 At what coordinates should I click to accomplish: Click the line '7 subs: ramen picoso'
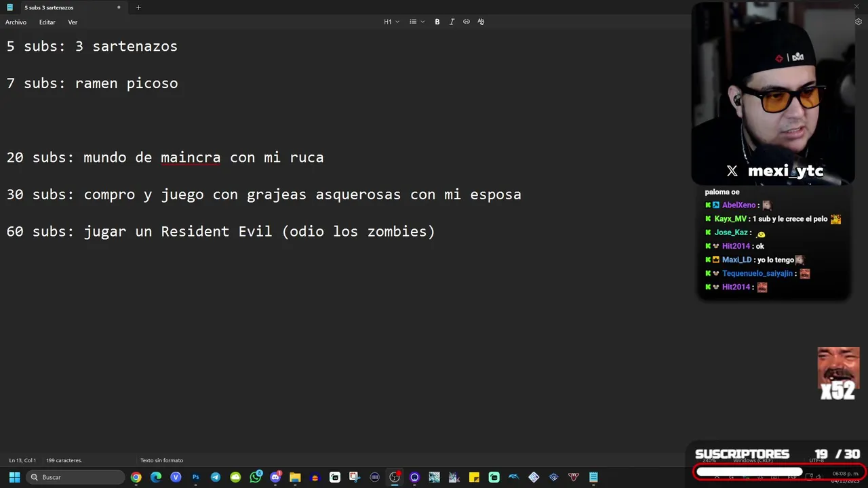point(92,83)
